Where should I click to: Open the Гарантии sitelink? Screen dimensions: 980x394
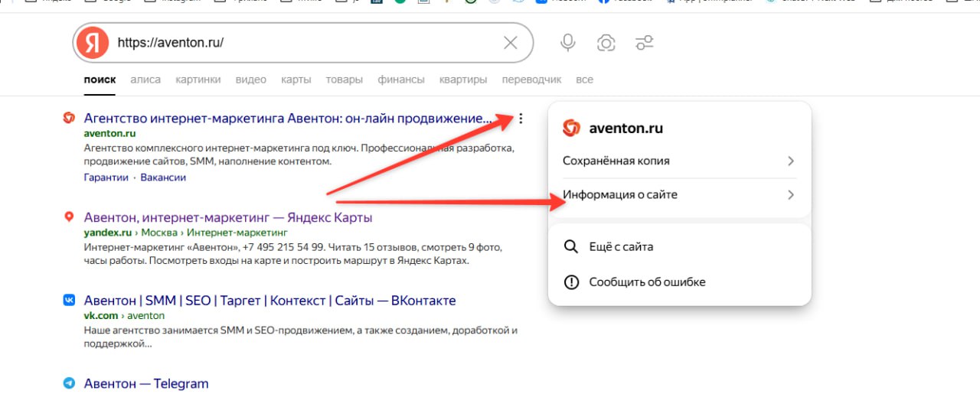coord(106,177)
